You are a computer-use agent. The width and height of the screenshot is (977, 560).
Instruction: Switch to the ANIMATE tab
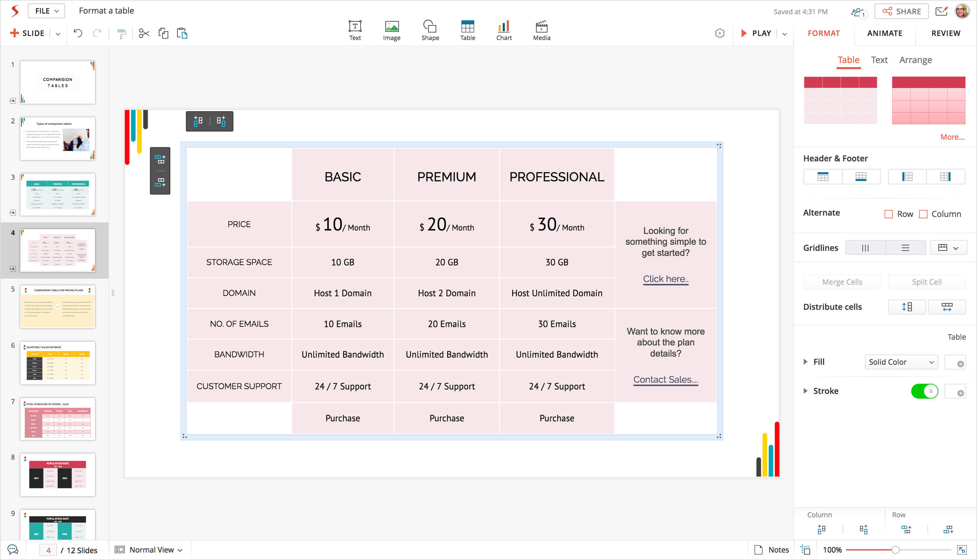[884, 34]
